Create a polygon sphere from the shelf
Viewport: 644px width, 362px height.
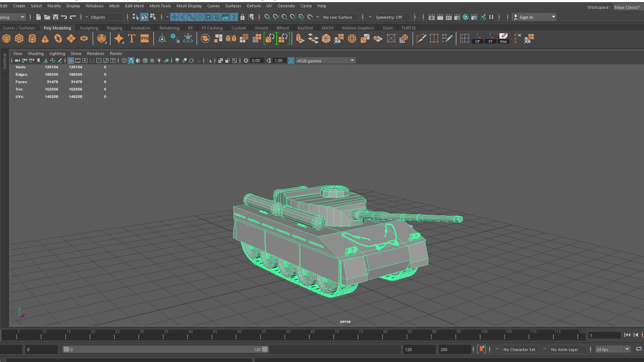(x=6, y=39)
